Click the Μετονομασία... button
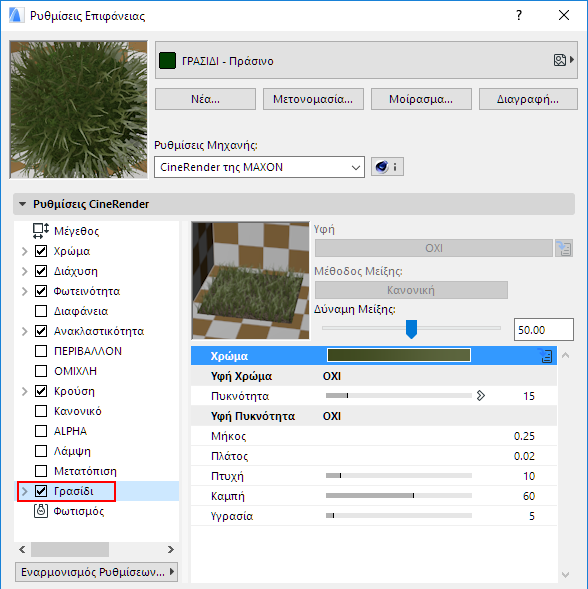This screenshot has height=589, width=588. pyautogui.click(x=313, y=99)
